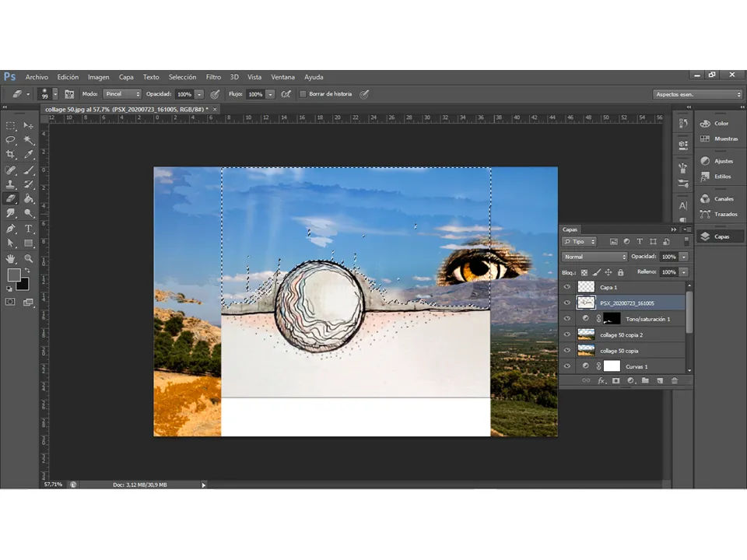Viewport: 747px width, 560px height.
Task: Select the Hand tool
Action: pyautogui.click(x=10, y=258)
